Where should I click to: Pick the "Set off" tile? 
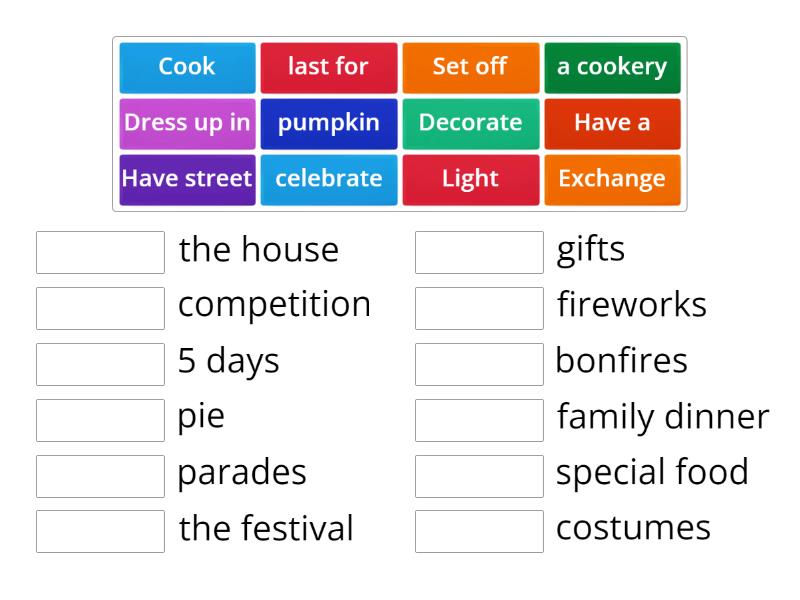tap(470, 67)
